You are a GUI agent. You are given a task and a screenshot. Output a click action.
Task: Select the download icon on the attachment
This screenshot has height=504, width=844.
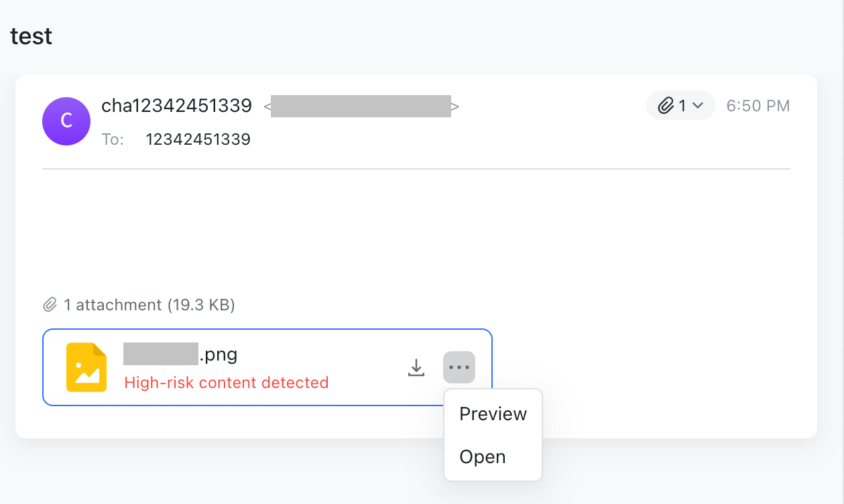point(416,367)
